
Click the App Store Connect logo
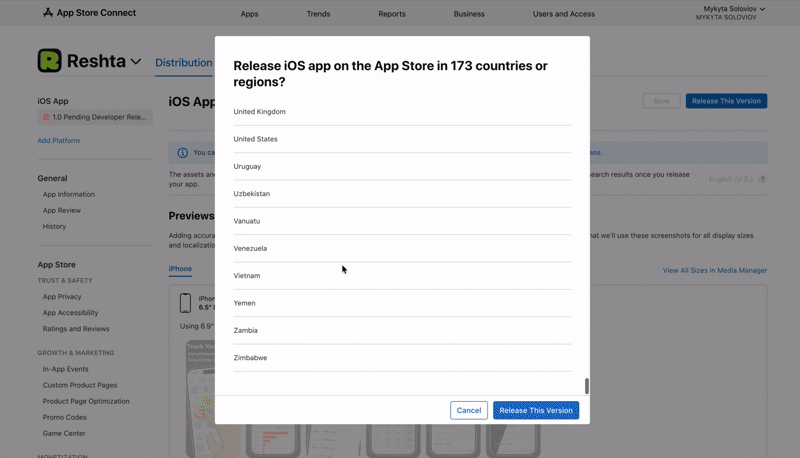pos(89,13)
